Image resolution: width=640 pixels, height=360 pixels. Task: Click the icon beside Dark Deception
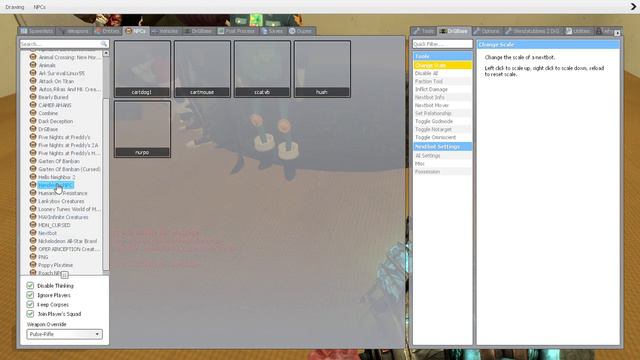pyautogui.click(x=33, y=121)
